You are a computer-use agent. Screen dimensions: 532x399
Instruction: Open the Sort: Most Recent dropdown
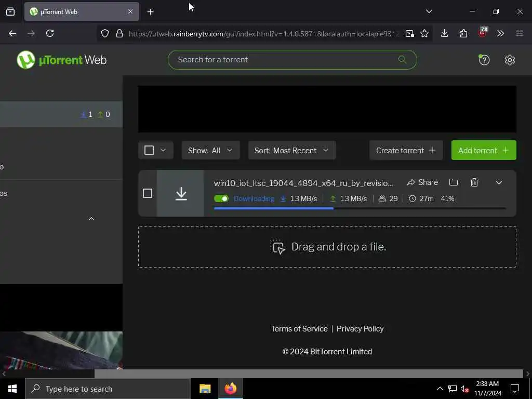pos(292,150)
